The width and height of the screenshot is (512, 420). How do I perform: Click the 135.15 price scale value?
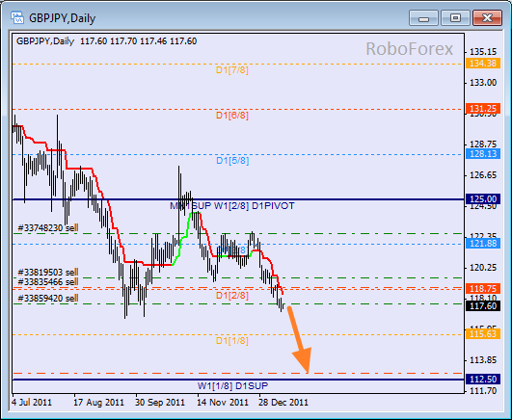coord(483,52)
